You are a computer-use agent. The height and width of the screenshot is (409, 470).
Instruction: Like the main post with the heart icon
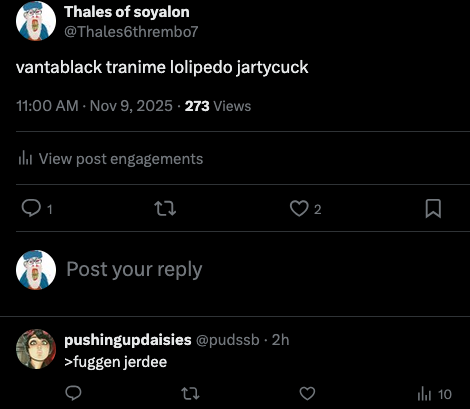pos(299,209)
